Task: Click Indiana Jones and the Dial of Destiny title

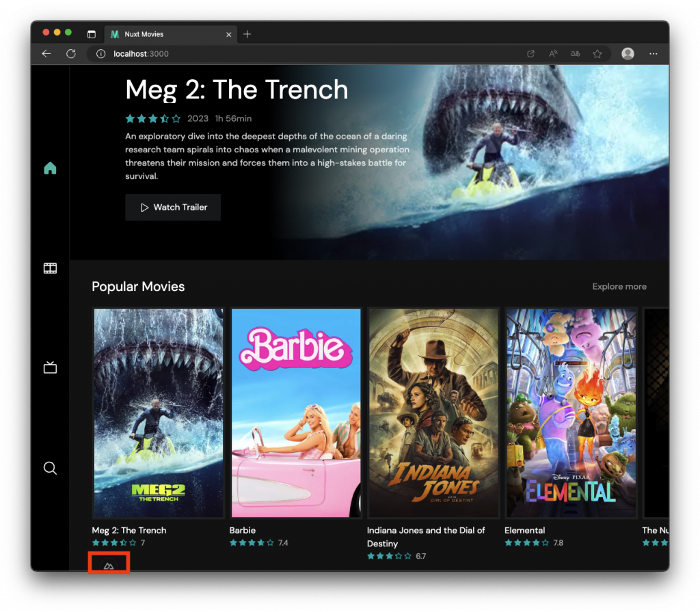Action: click(x=426, y=537)
